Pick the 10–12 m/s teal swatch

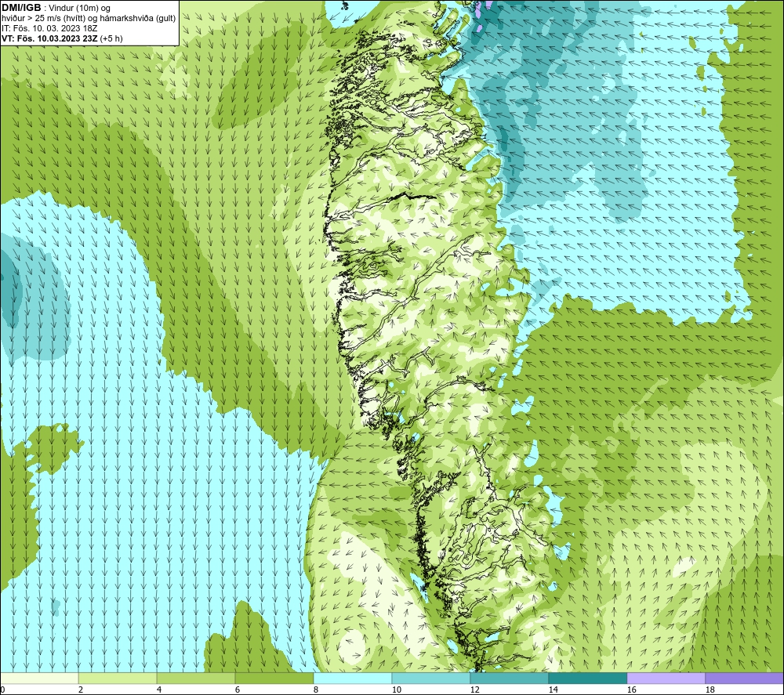tap(431, 678)
